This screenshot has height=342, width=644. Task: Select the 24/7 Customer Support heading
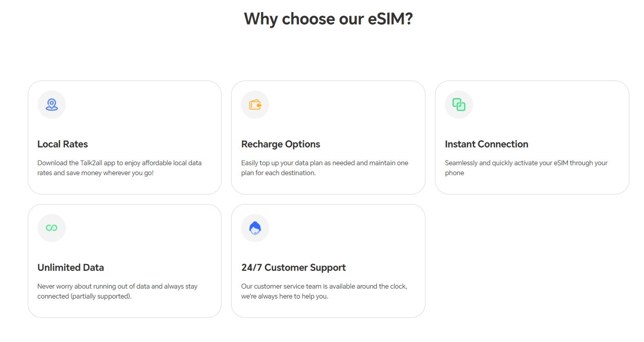293,268
